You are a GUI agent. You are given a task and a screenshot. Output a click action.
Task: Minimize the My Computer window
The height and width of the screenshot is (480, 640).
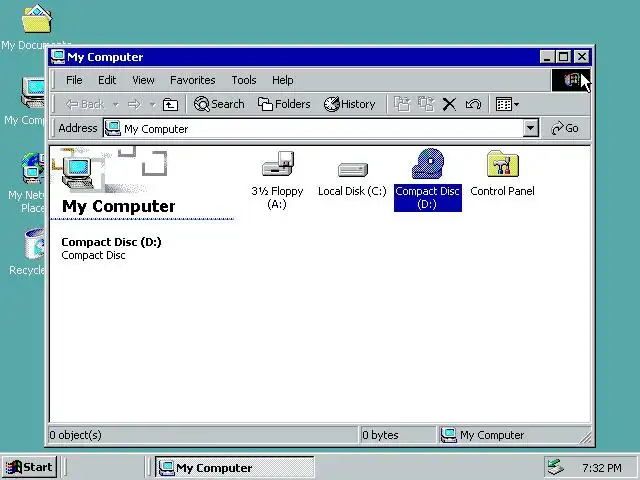click(547, 57)
